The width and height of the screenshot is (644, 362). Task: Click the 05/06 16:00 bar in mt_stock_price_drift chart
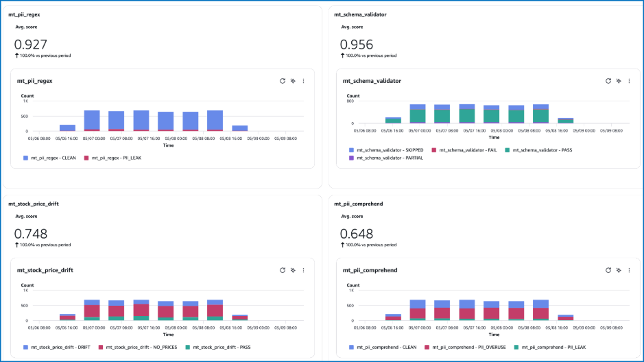[67, 317]
